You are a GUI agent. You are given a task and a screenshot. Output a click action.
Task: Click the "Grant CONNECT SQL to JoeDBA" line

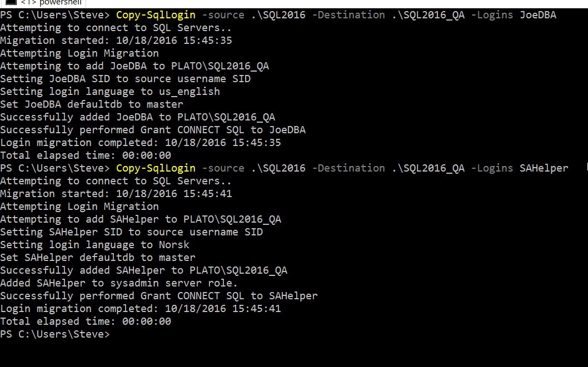153,130
